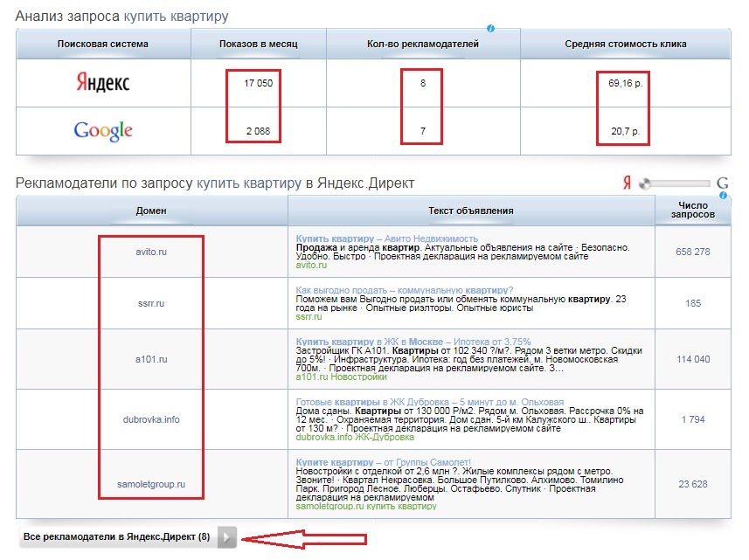Click the green a101.ru Новостройки URL
Viewport: 749px width, 560px height.
pyautogui.click(x=341, y=377)
